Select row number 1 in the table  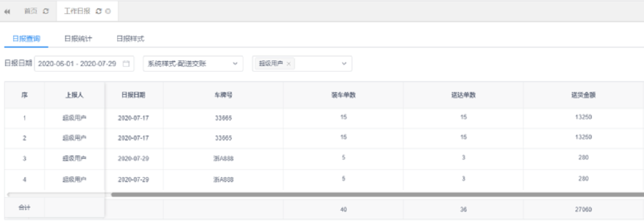click(24, 118)
